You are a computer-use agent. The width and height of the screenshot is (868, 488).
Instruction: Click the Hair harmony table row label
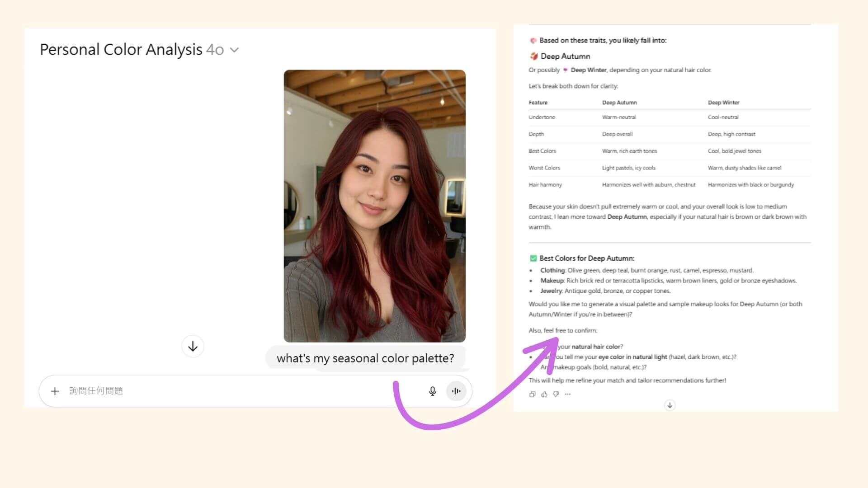pyautogui.click(x=545, y=185)
